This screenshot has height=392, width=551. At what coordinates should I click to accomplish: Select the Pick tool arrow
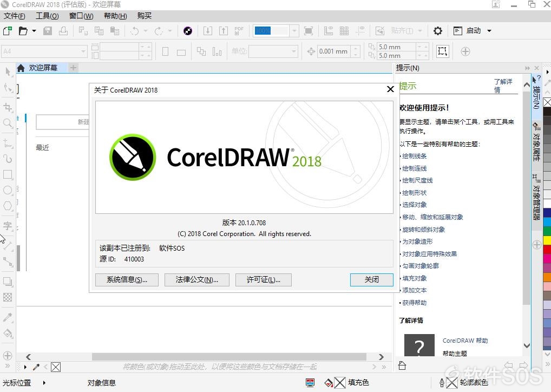8,71
